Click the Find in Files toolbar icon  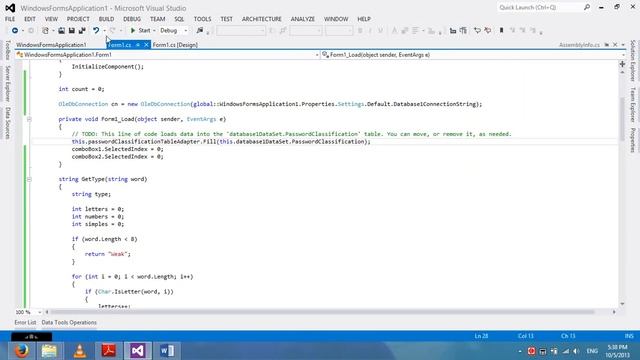point(200,31)
